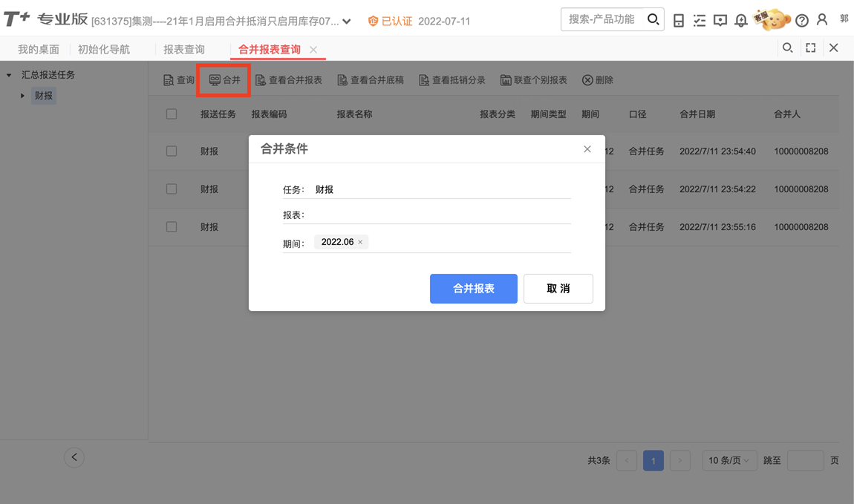This screenshot has width=854, height=504.
Task: Focus the 搜索-产品功能 search field
Action: [602, 19]
